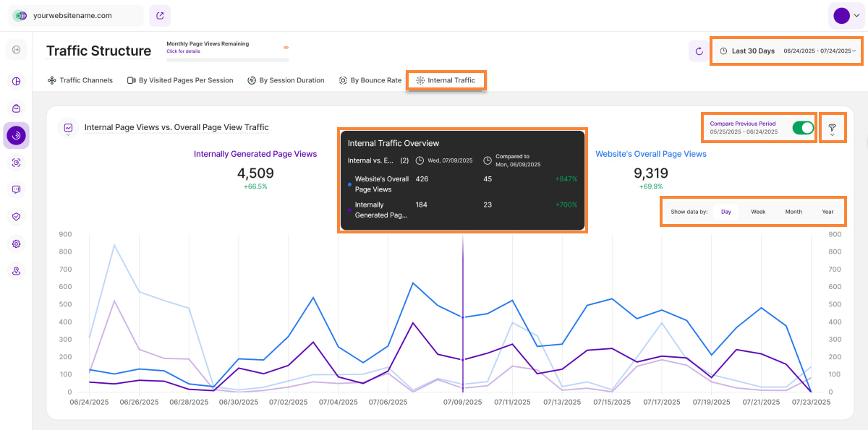This screenshot has height=430, width=868.
Task: Open the settings gear sidebar icon
Action: tap(17, 244)
